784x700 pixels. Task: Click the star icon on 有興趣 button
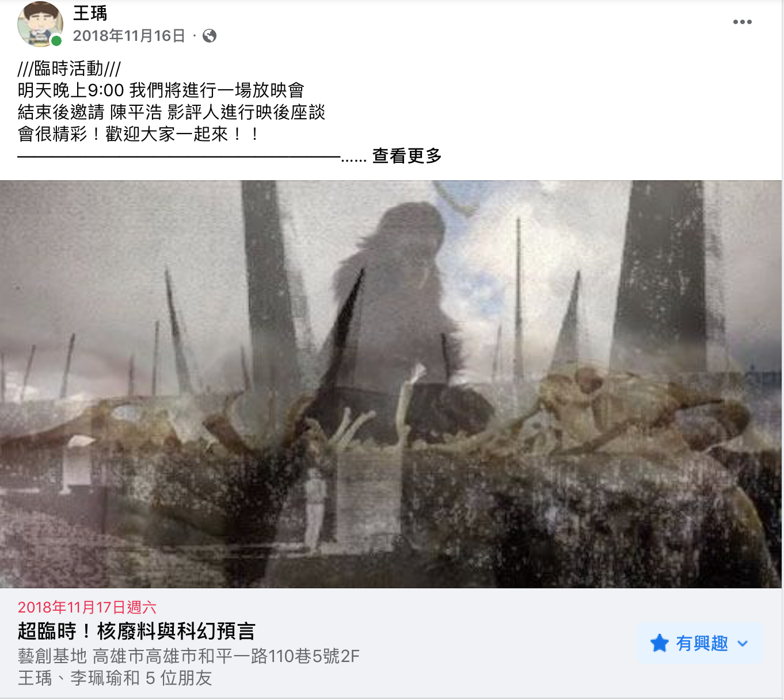point(659,643)
